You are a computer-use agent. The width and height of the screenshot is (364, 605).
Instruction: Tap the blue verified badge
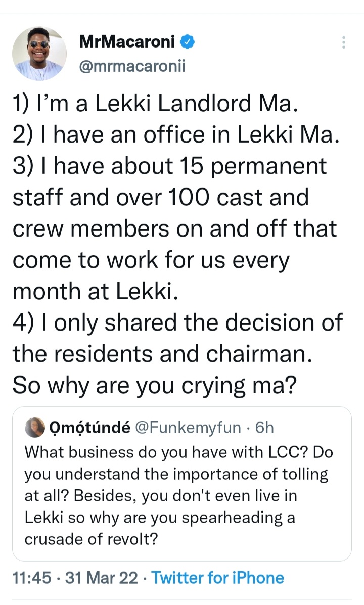click(188, 43)
